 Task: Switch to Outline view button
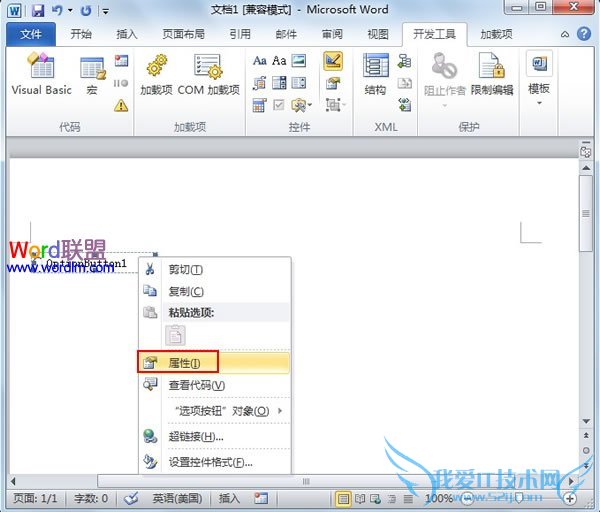coord(392,499)
